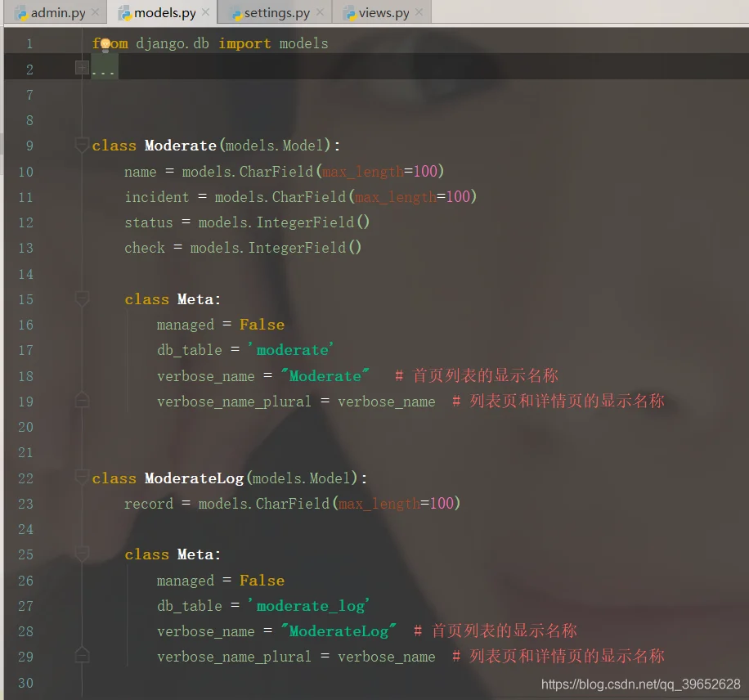Close the admin.py tab
This screenshot has width=749, height=700.
(x=95, y=12)
